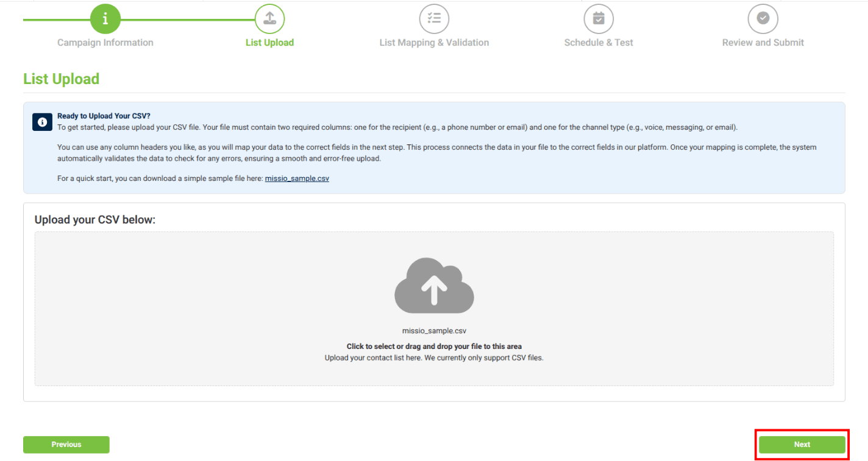Click the info icon in the blue notice box
Screen dimensions: 868x461
(42, 122)
